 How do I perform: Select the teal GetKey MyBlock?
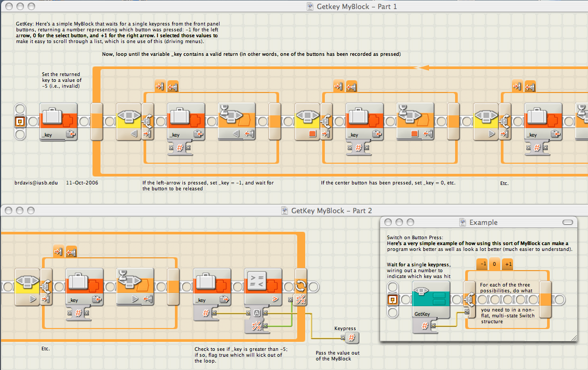point(431,300)
